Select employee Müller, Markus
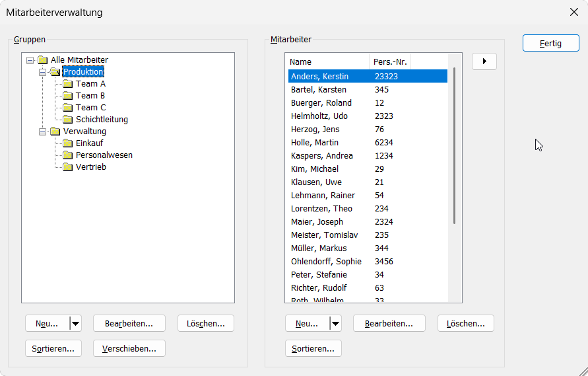 pyautogui.click(x=368, y=248)
